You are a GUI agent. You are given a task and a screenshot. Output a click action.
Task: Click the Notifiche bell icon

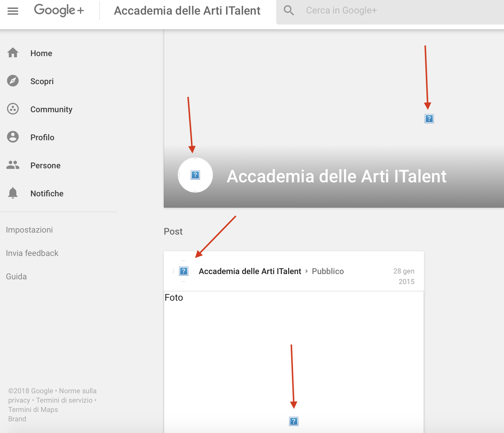point(13,193)
